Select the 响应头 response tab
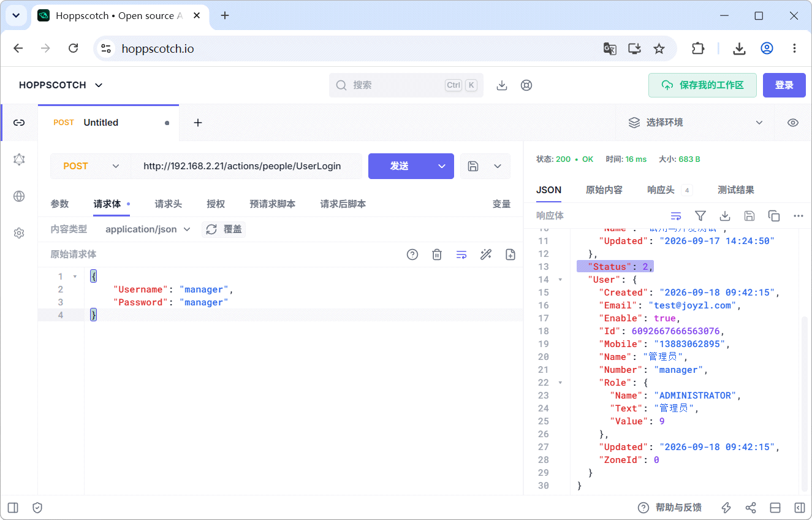Screen dimensions: 812x520 [x=670, y=190]
